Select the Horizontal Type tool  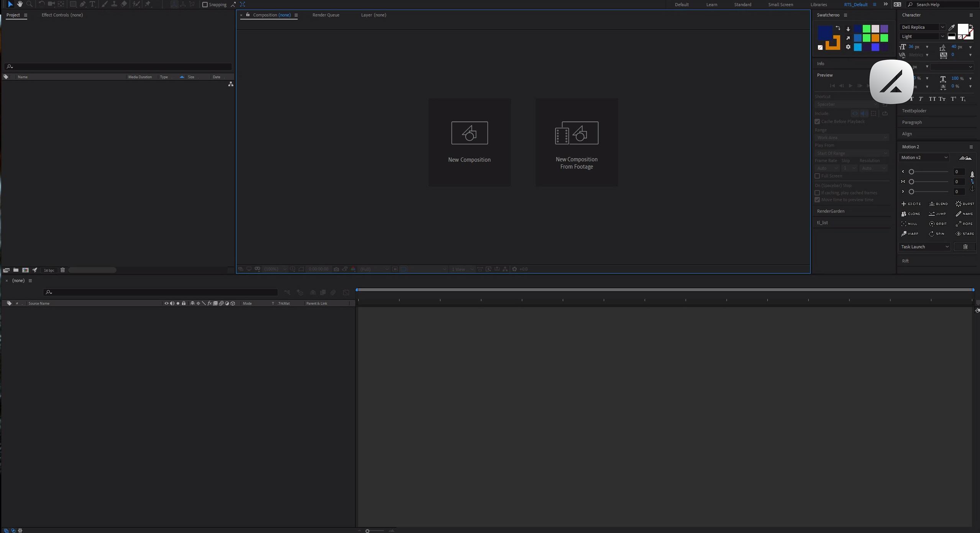coord(92,4)
